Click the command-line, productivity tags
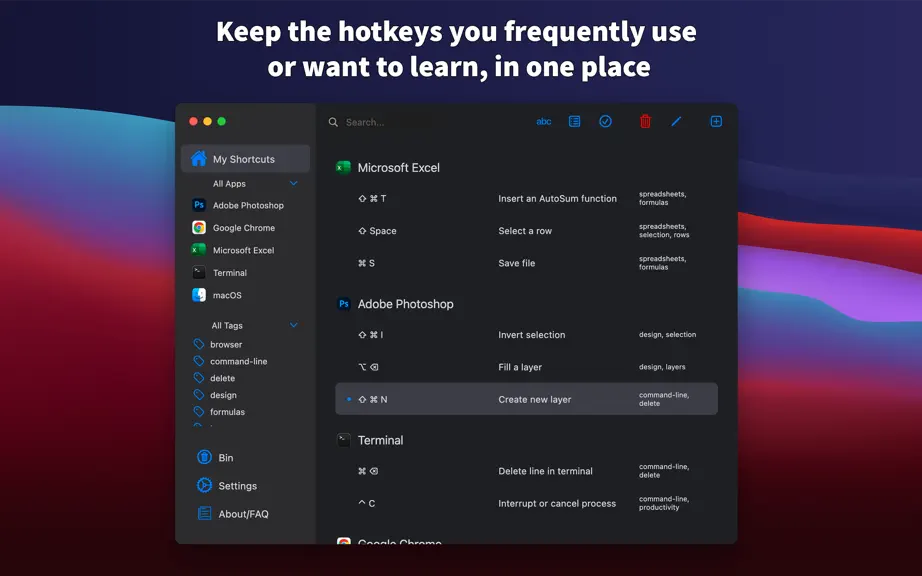This screenshot has height=576, width=922. click(664, 503)
